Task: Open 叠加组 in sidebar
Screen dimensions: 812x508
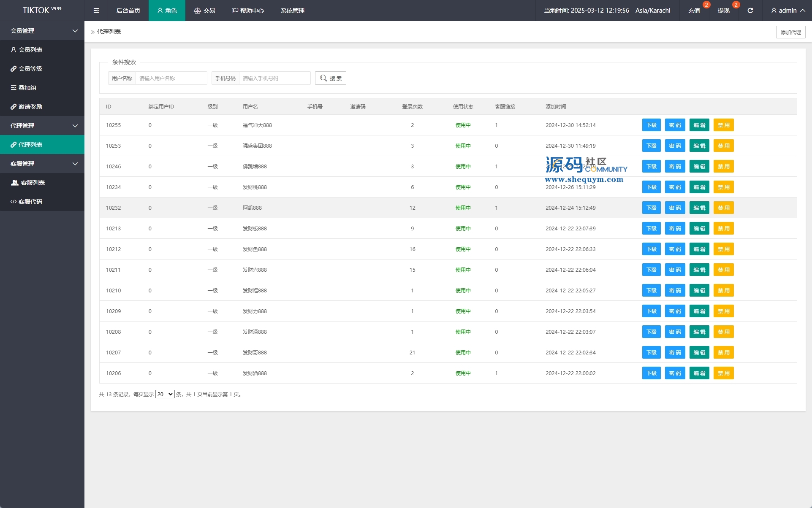Action: point(42,88)
